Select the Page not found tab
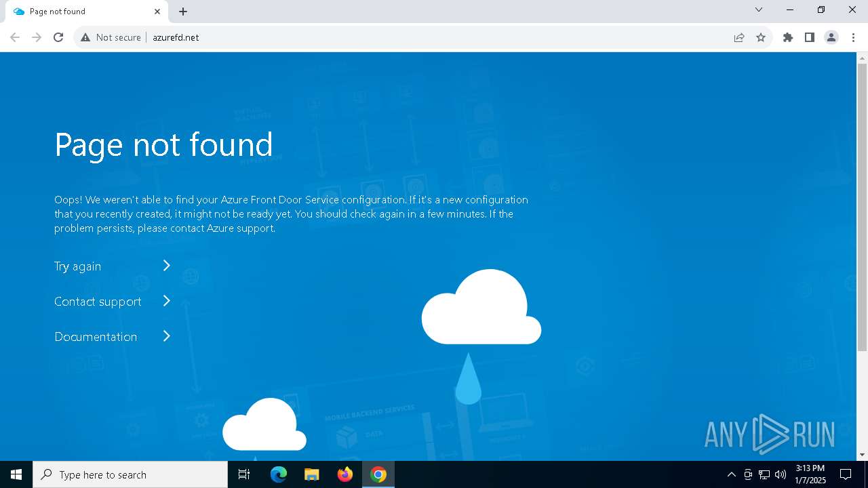The image size is (868, 488). click(x=87, y=12)
